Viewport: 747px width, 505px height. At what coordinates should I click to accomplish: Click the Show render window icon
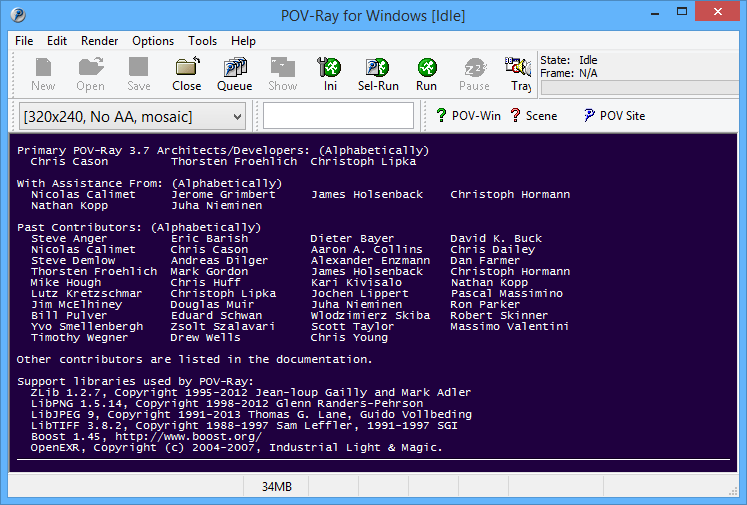click(283, 74)
